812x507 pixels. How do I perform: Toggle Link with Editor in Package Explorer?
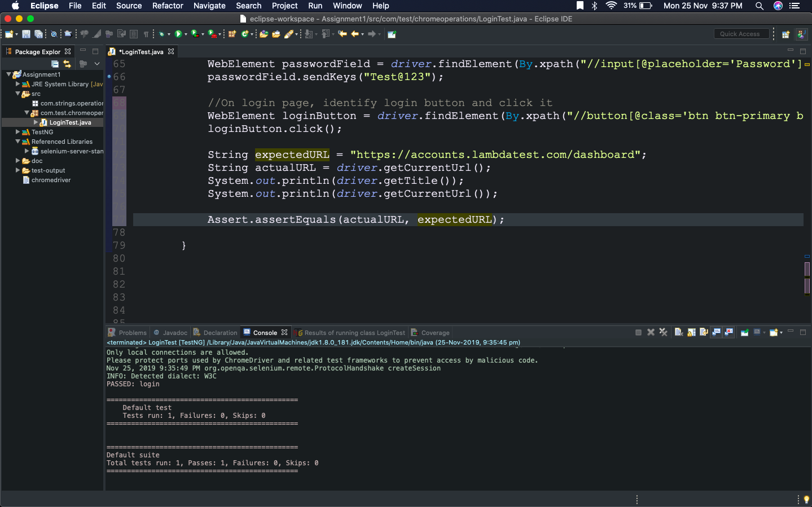67,64
